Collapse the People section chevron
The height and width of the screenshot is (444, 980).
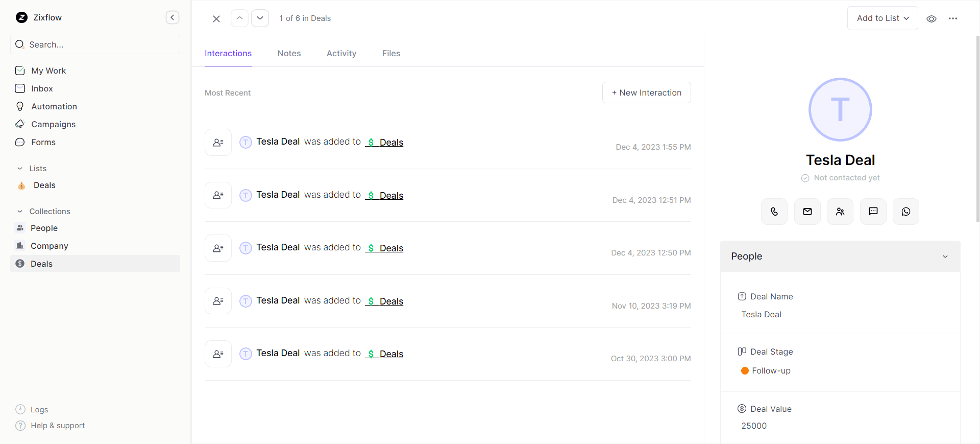945,256
